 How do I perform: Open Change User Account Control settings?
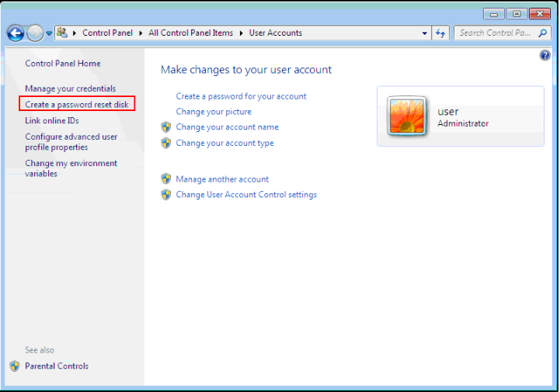pos(246,195)
